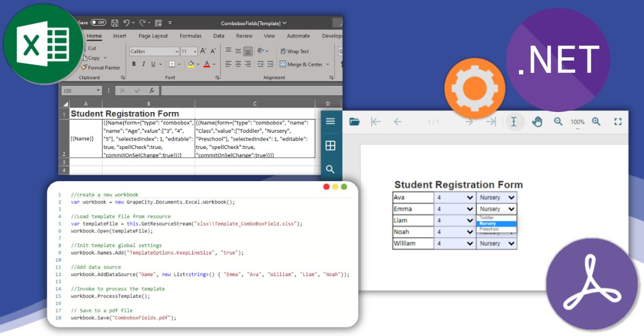Choose Preschool in the class dropdown list

(497, 229)
